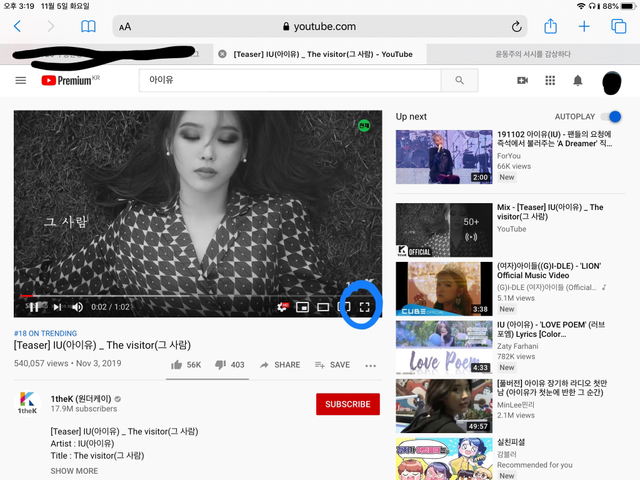
Task: Subscribe to the 1theK channel
Action: [347, 404]
